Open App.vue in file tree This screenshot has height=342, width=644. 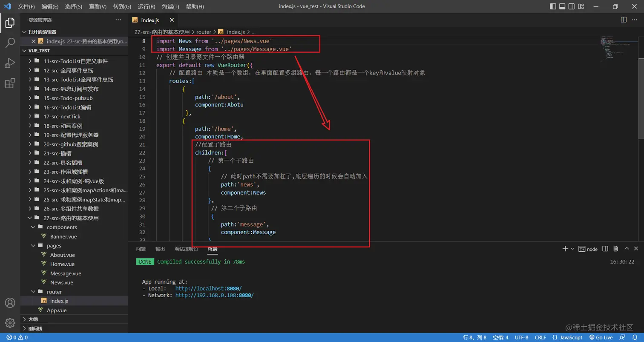pos(74,310)
